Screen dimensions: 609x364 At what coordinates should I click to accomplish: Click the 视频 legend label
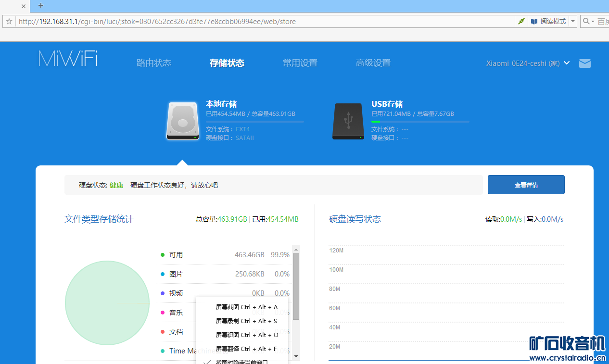point(176,293)
